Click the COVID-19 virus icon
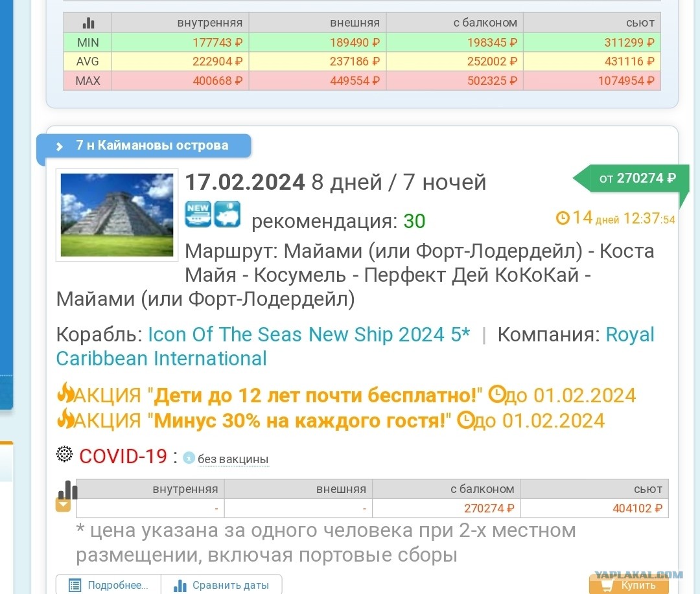This screenshot has height=594, width=700. pyautogui.click(x=65, y=454)
